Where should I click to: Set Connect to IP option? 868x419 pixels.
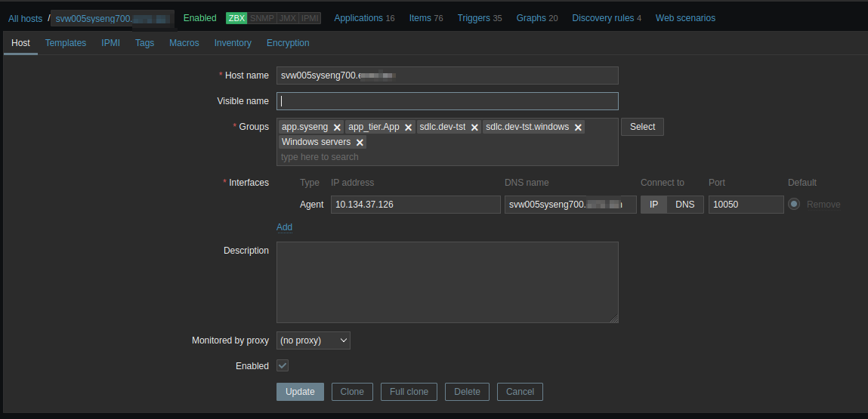click(653, 205)
